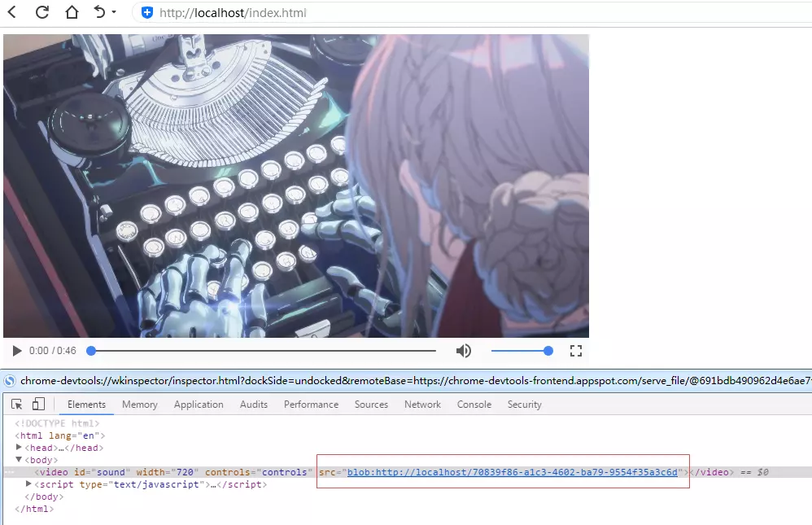The height and width of the screenshot is (525, 812).
Task: Click the page reload icon
Action: [x=43, y=13]
